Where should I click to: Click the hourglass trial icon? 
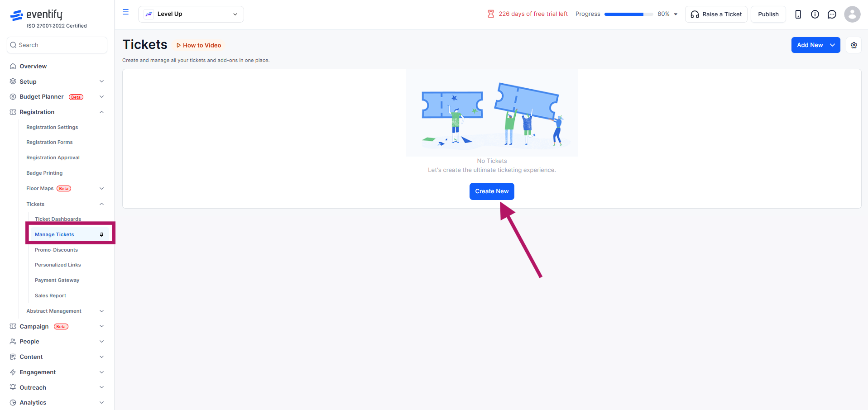[491, 14]
